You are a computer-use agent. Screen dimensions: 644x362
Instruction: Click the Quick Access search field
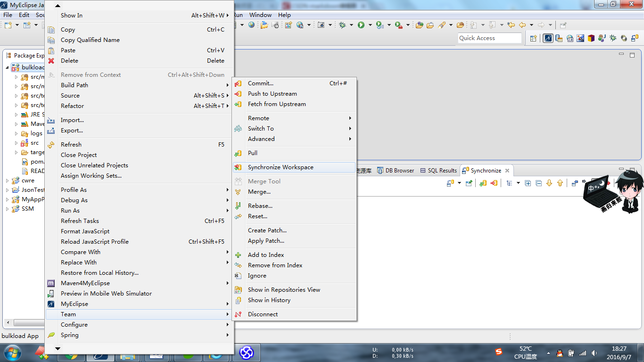click(489, 38)
